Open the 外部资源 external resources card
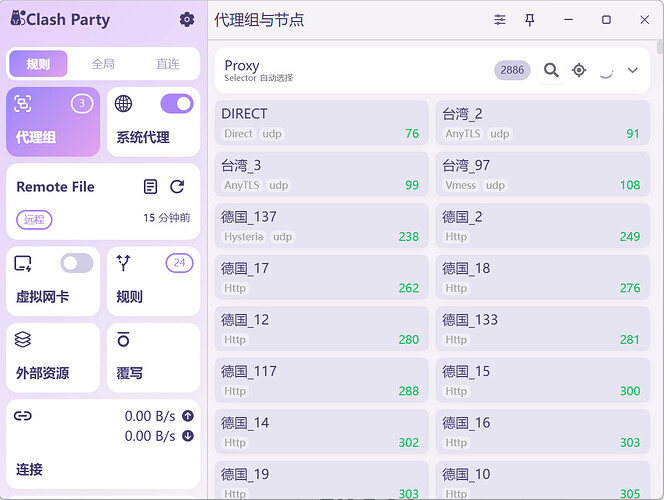664x500 pixels. pyautogui.click(x=53, y=358)
